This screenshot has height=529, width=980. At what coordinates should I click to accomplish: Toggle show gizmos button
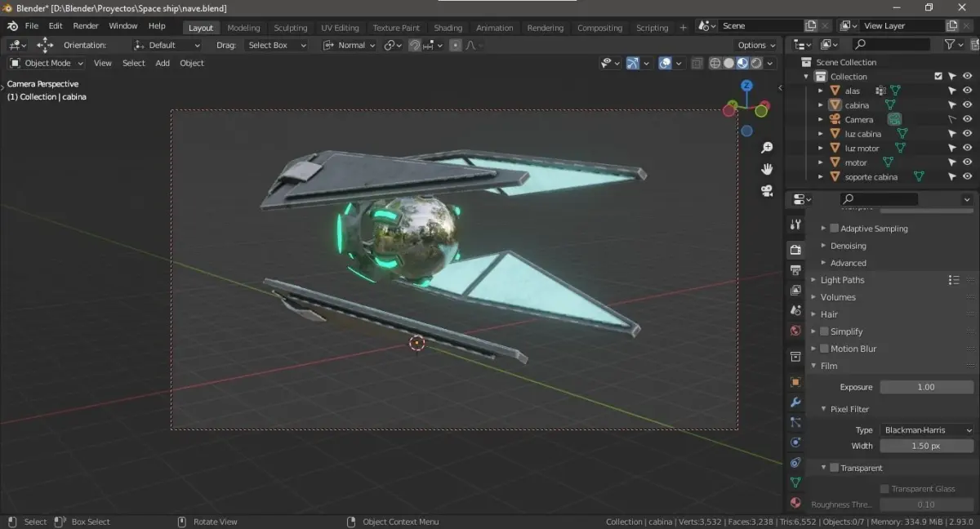click(x=633, y=63)
